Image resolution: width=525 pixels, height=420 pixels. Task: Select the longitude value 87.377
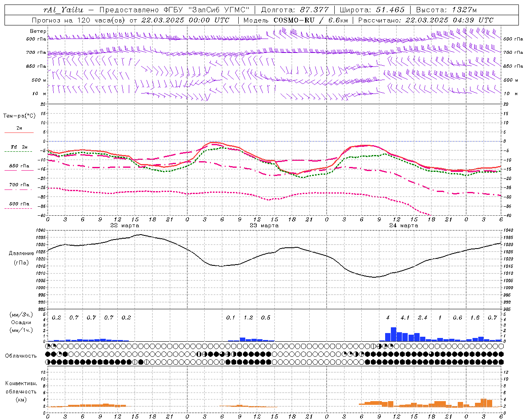click(314, 10)
